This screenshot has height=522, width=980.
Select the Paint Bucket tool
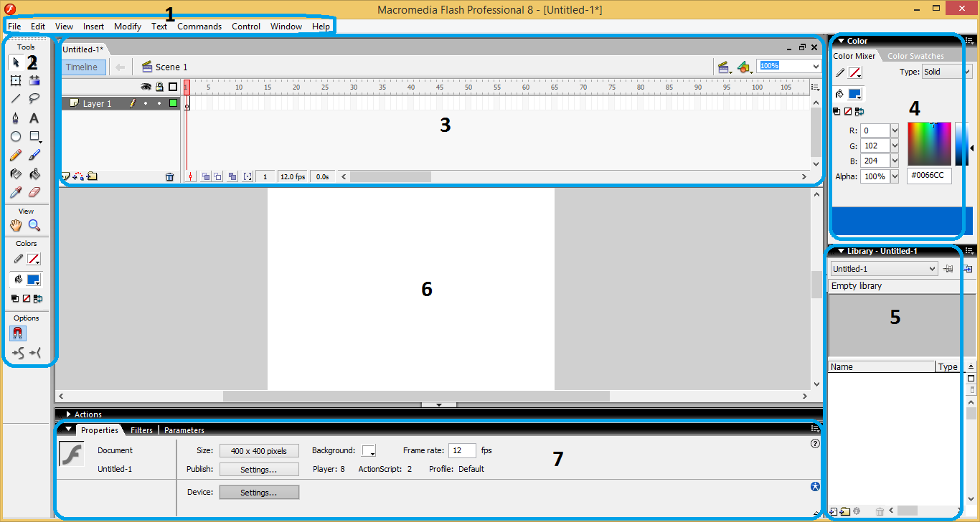(34, 174)
